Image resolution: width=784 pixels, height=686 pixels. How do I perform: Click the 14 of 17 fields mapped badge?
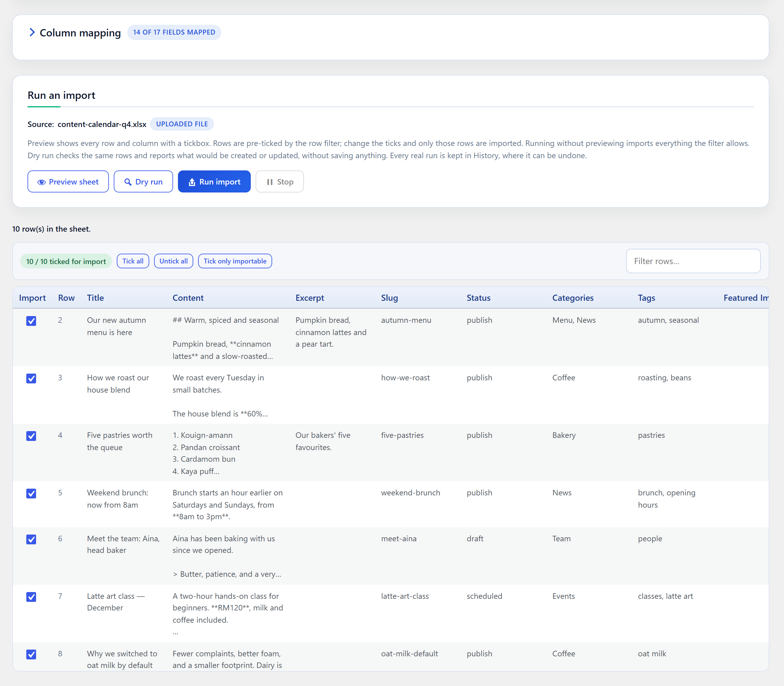[x=174, y=32]
